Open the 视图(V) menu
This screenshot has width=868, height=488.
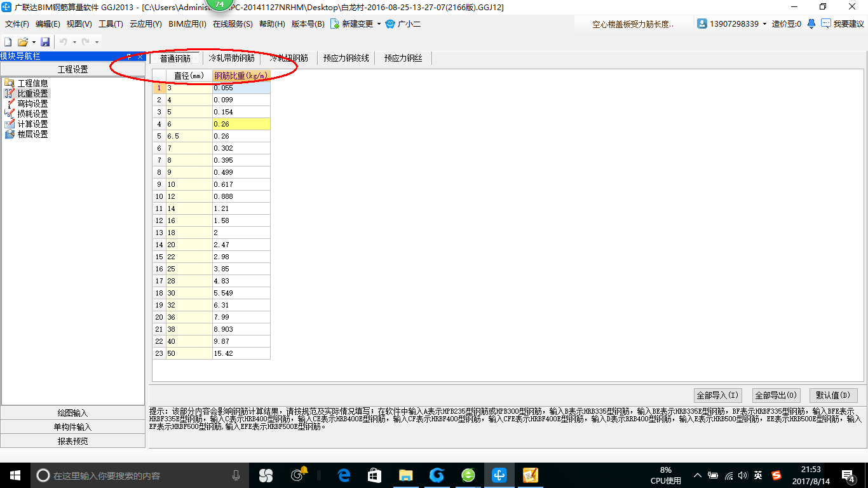[79, 24]
